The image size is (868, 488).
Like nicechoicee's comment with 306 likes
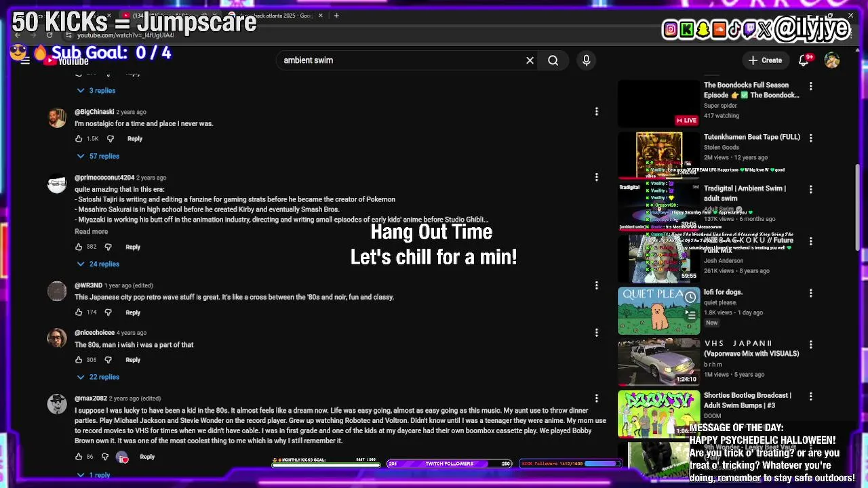(x=79, y=360)
